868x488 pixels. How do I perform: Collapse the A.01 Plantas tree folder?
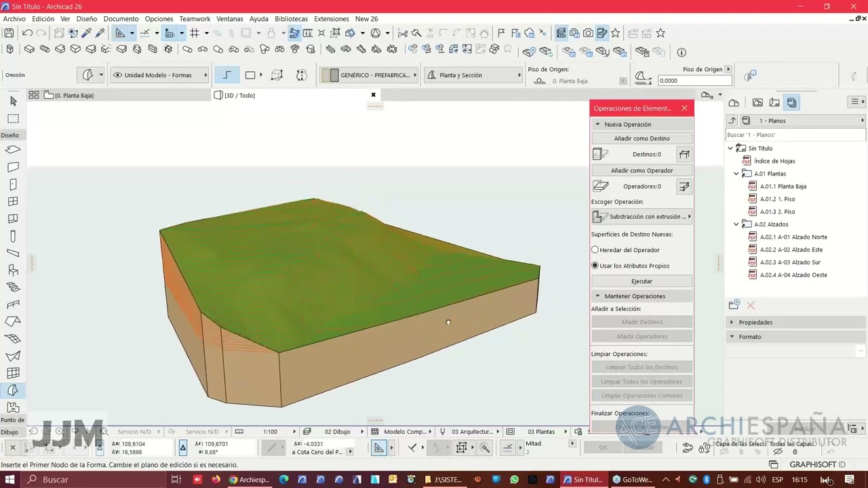click(736, 174)
